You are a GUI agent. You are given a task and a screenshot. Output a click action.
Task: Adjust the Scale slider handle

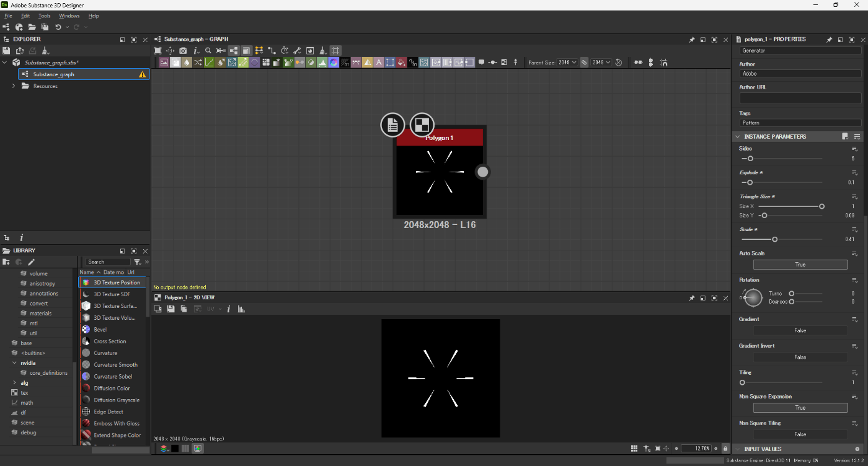(774, 239)
